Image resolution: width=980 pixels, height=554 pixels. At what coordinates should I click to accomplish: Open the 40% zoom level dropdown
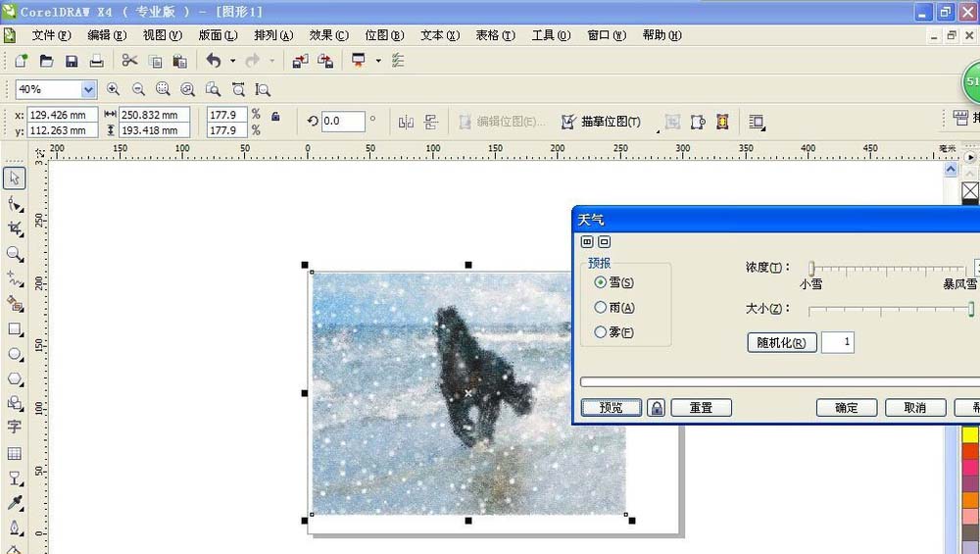click(88, 89)
